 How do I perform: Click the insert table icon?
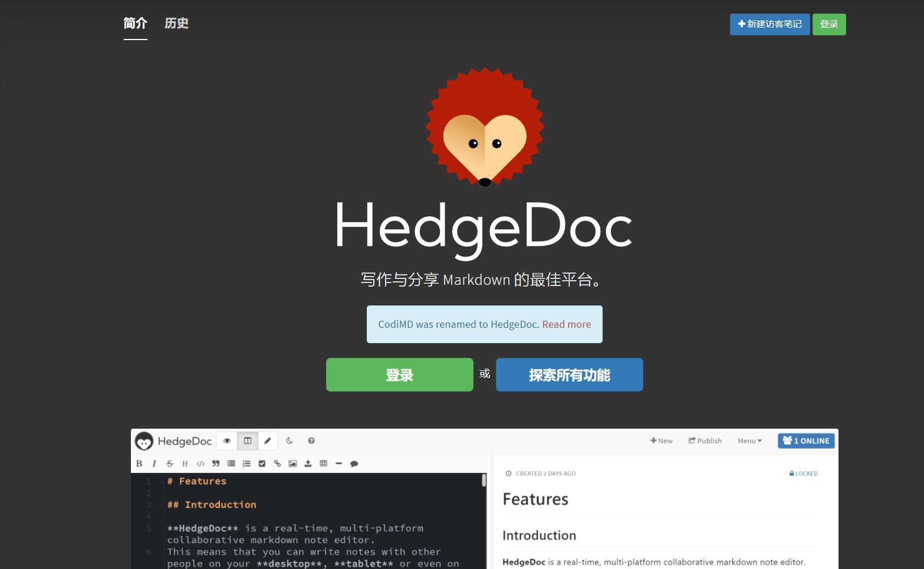pyautogui.click(x=323, y=464)
